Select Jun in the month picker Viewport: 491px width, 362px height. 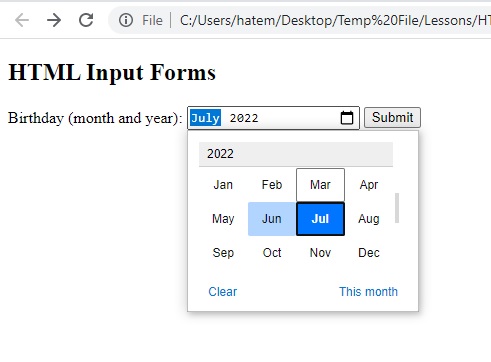pyautogui.click(x=272, y=219)
